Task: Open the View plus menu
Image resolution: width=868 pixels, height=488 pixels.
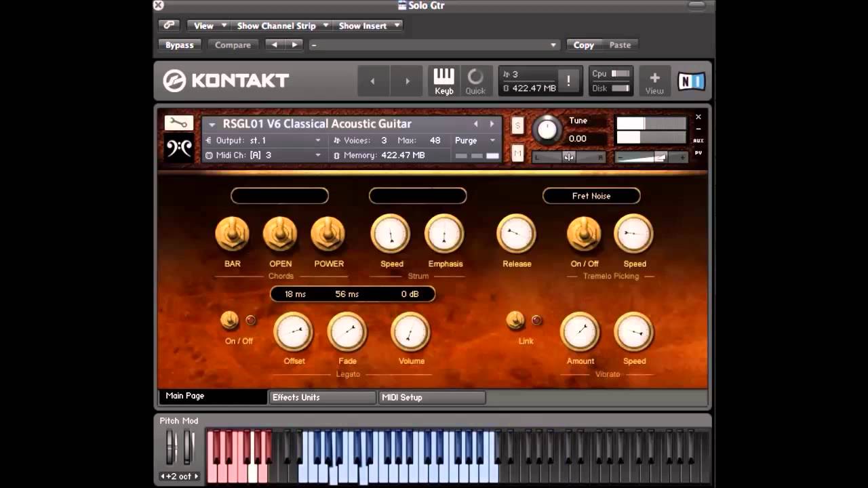Action: [654, 81]
